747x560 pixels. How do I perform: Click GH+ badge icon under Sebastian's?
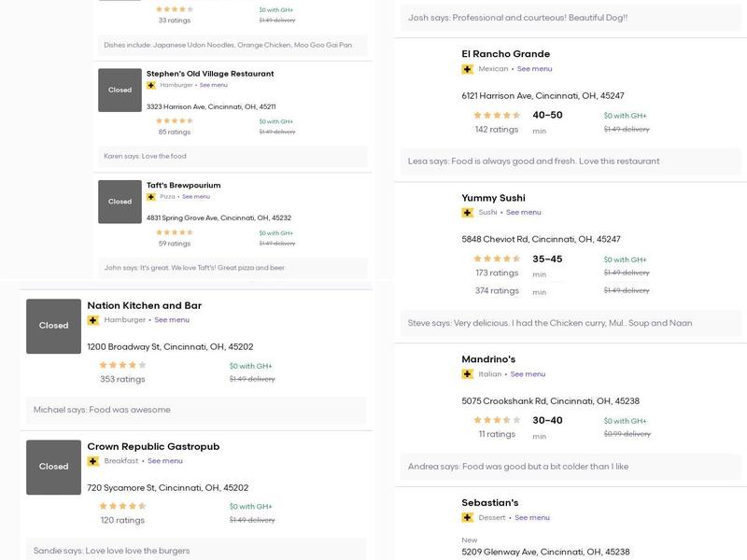point(468,518)
